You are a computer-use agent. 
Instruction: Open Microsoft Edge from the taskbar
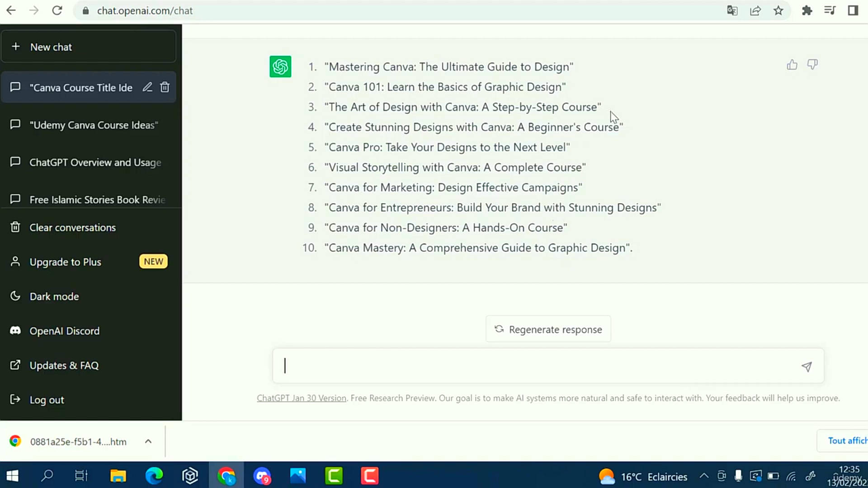pyautogui.click(x=154, y=476)
